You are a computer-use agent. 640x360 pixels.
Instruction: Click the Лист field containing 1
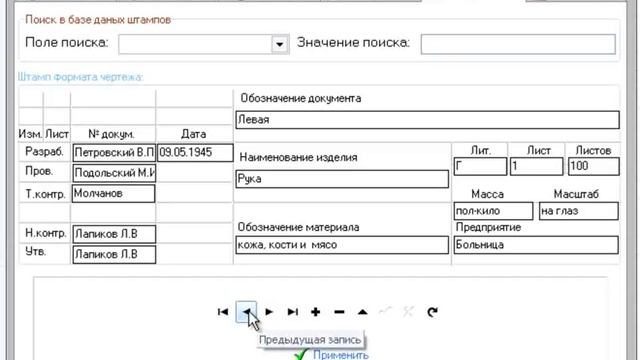click(x=536, y=167)
